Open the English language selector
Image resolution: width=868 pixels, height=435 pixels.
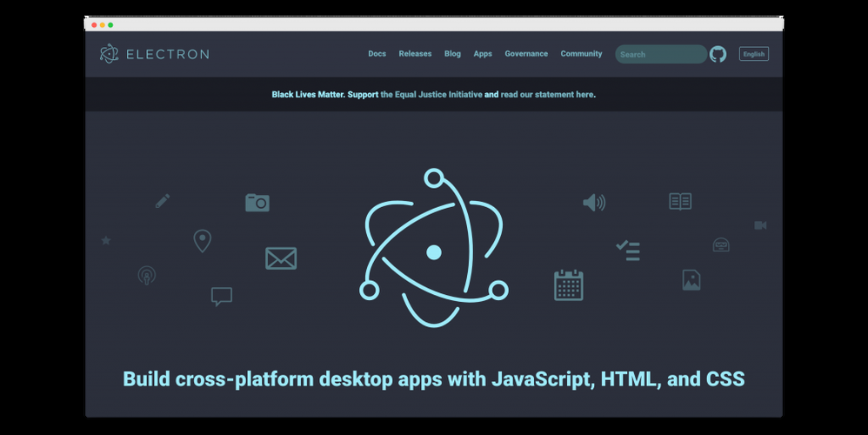[753, 54]
